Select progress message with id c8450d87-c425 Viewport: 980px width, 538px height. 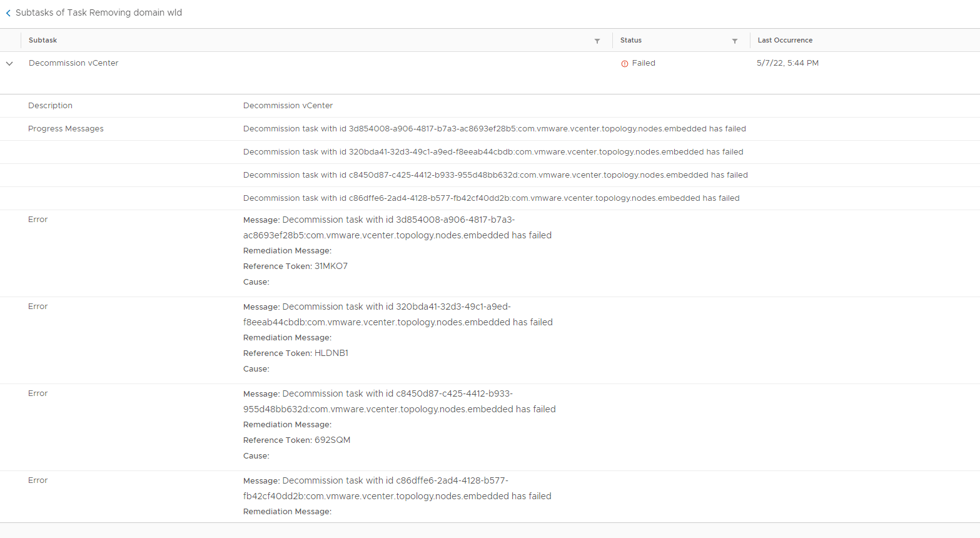click(495, 175)
